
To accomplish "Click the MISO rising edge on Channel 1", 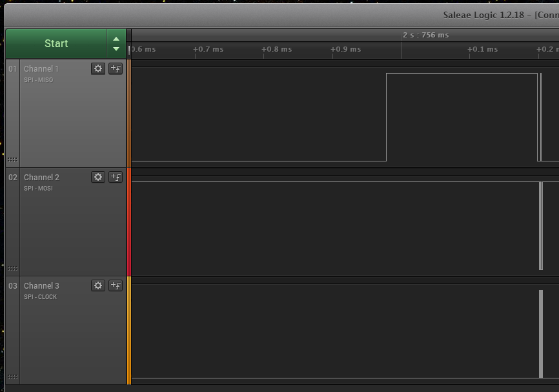I will [387, 117].
